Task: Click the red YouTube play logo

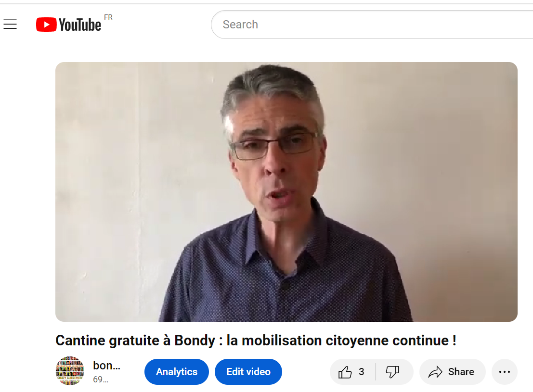Action: tap(46, 25)
